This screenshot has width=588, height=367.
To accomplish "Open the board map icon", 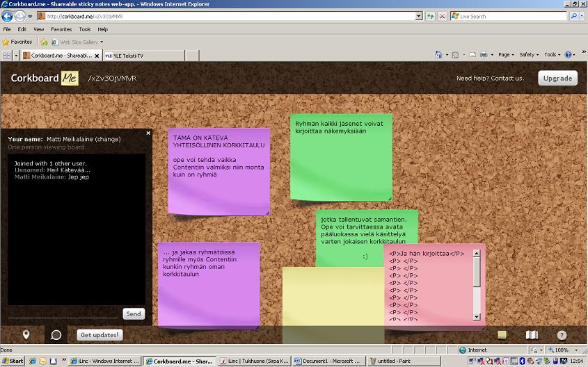I will tap(532, 334).
